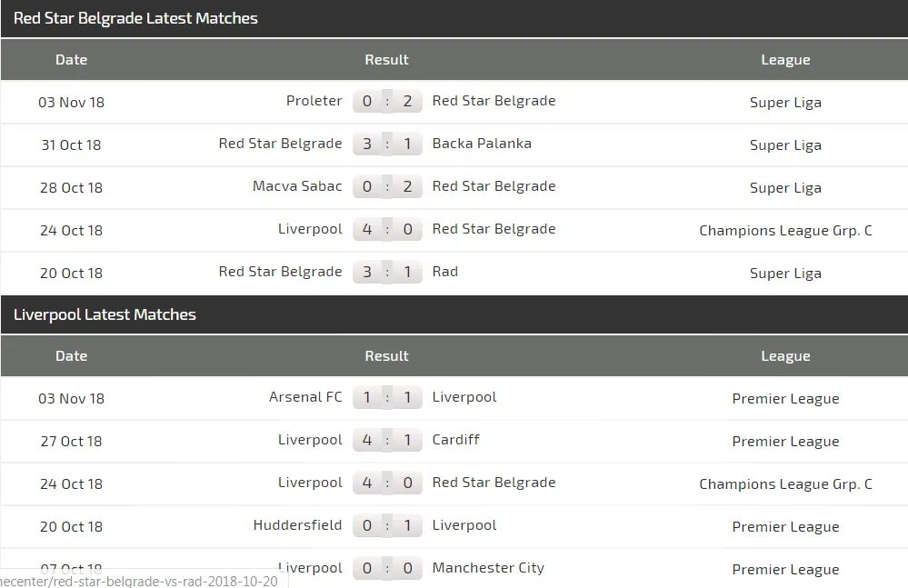
Task: Click the Manchester City team name
Action: 488,568
